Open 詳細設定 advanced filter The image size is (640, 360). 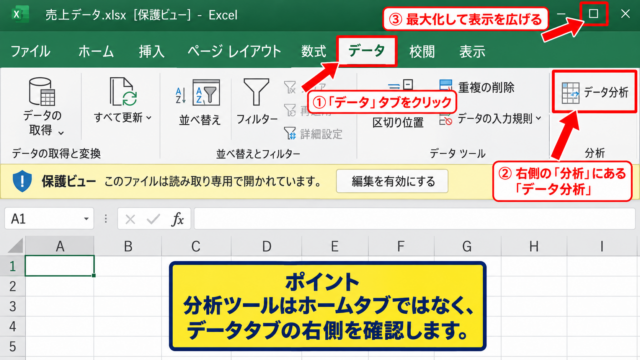click(x=313, y=134)
